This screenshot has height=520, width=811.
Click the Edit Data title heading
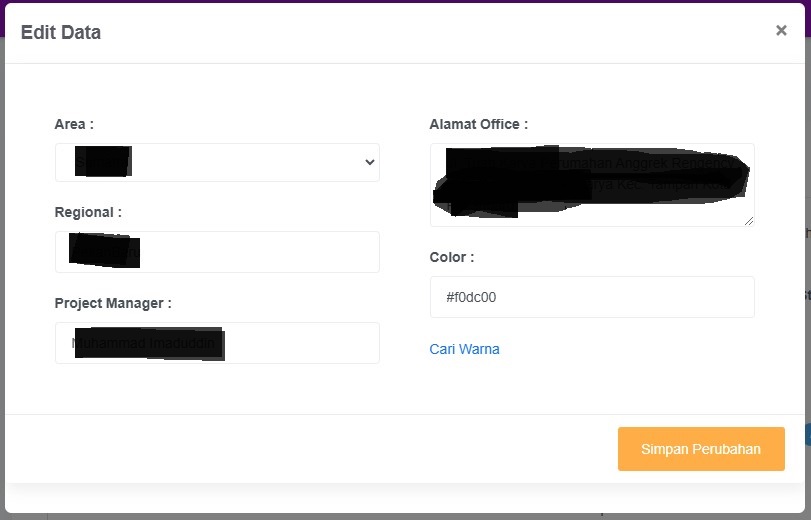61,32
